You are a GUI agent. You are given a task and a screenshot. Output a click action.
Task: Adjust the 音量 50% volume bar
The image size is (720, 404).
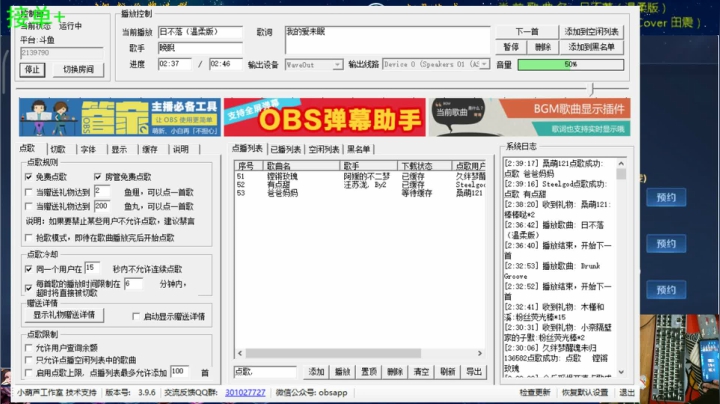point(571,65)
